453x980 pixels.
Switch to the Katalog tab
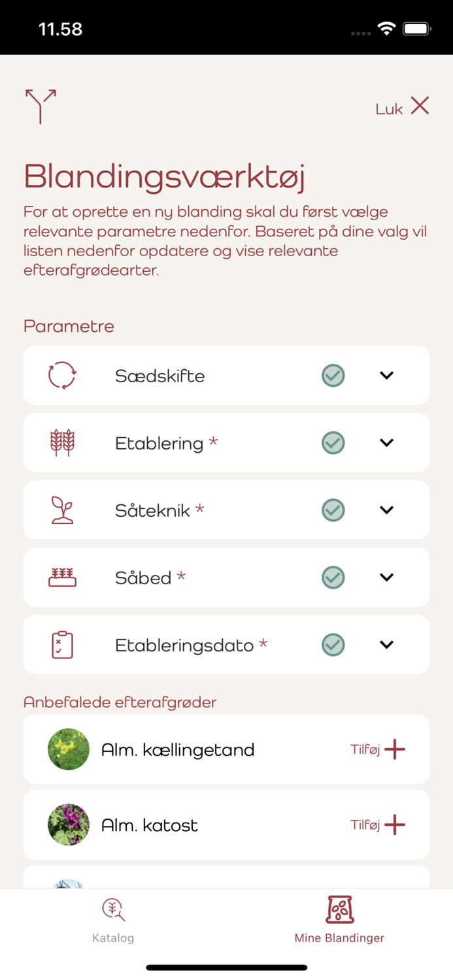[113, 921]
